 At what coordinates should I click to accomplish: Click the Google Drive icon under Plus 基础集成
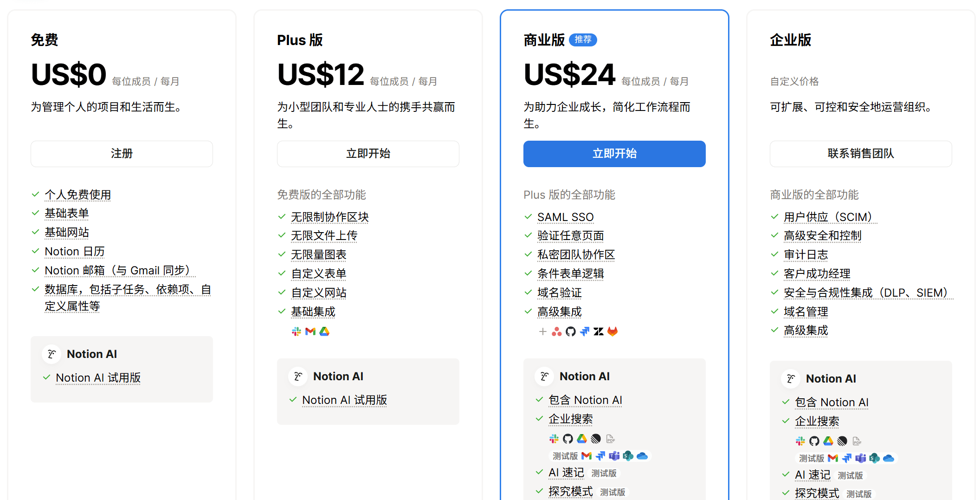pos(324,331)
